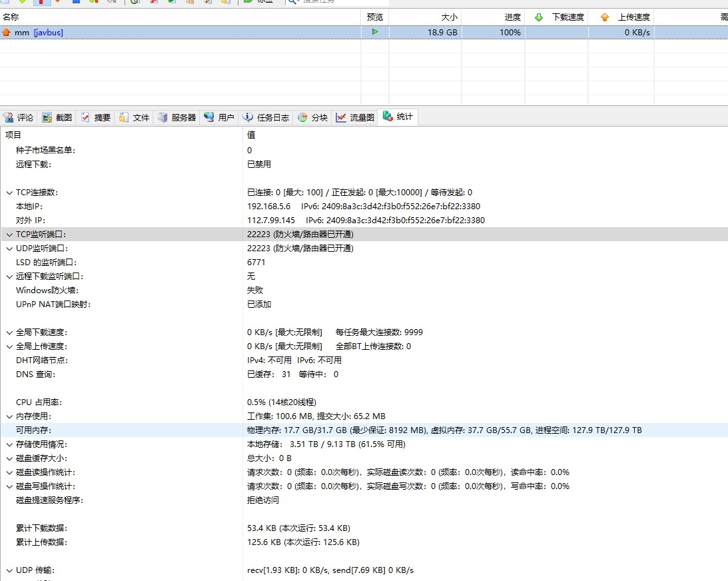
Task: Click the [javbus] link in the task name
Action: [x=48, y=32]
